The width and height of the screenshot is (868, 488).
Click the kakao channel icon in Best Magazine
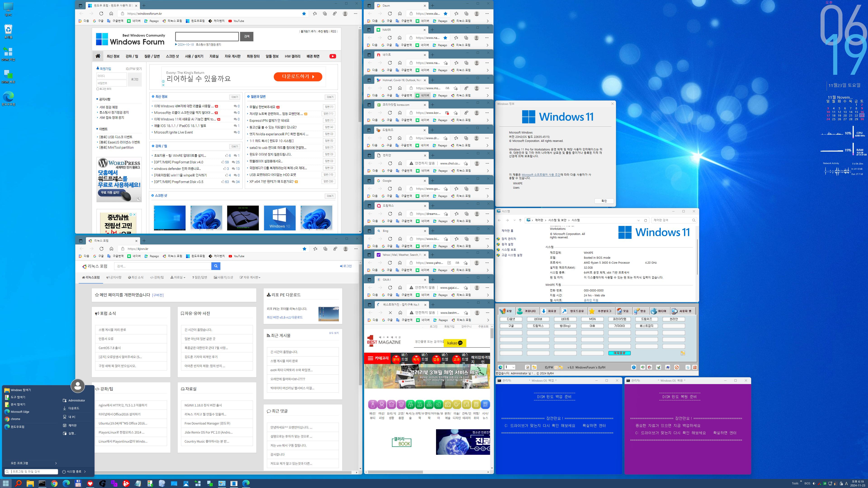click(455, 343)
